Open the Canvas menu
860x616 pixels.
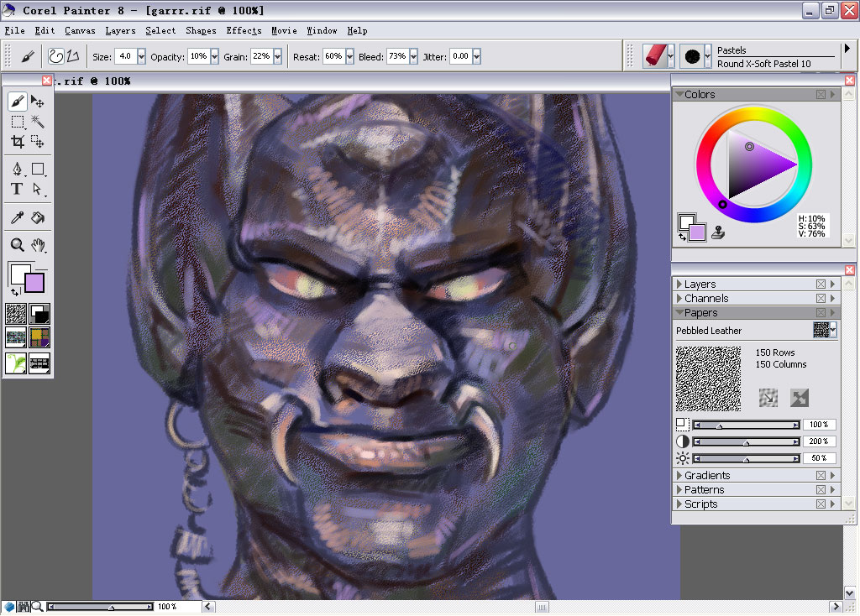coord(80,31)
